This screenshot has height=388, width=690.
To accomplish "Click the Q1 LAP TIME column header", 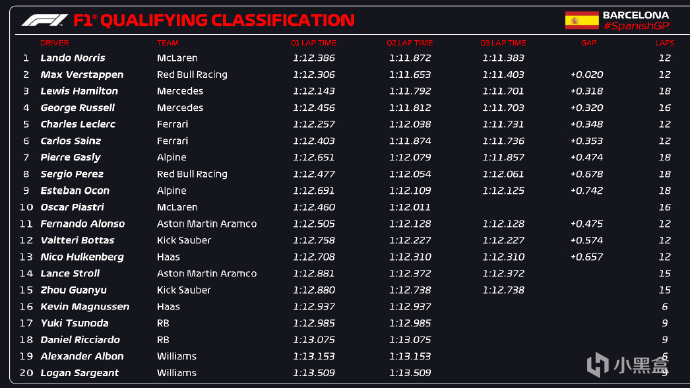I will tap(313, 43).
